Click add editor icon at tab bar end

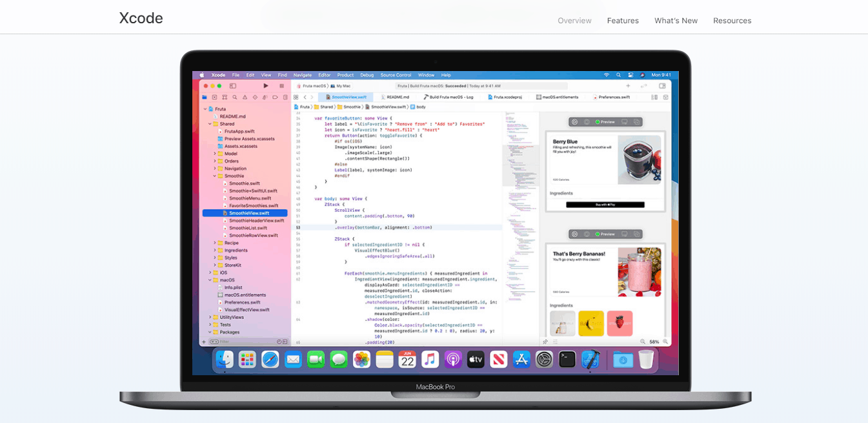(665, 97)
